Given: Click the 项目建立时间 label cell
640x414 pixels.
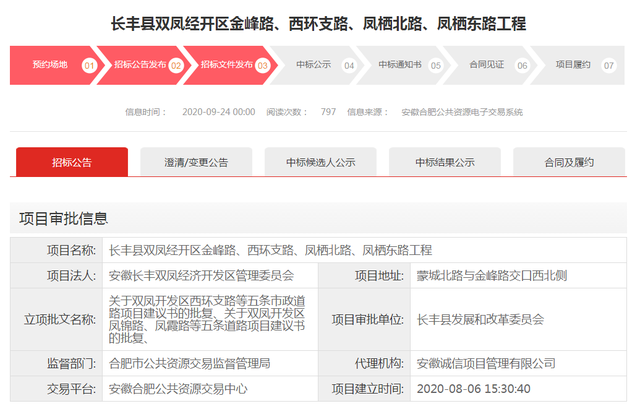Looking at the screenshot, I should 364,389.
